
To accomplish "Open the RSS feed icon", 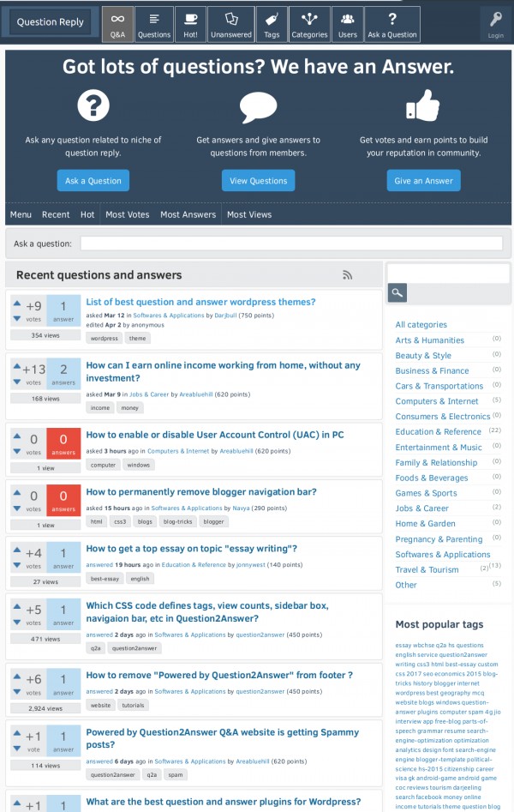I will click(x=347, y=275).
